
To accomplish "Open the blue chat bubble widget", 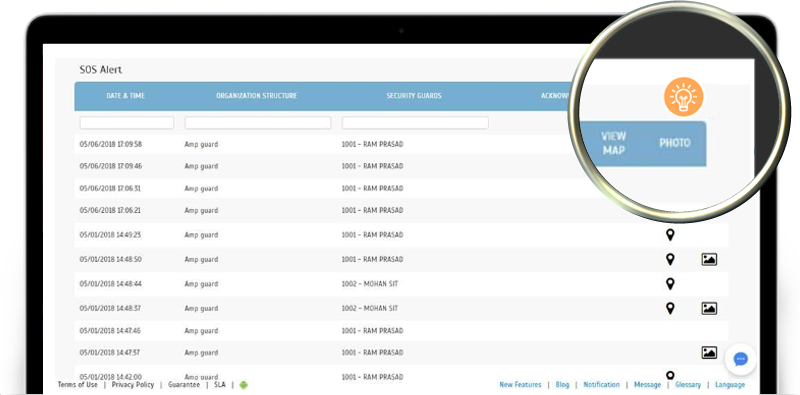I will [740, 359].
